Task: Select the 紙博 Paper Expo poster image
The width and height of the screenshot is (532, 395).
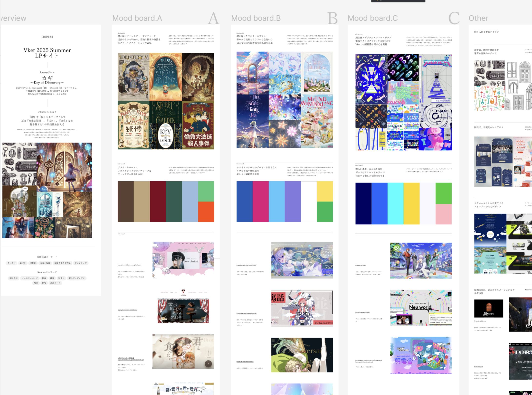Action: point(133,125)
